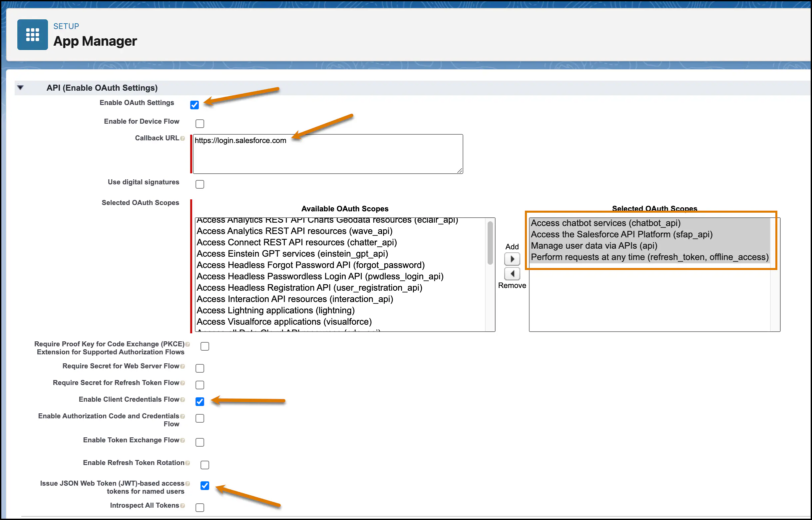Check Use digital signatures
This screenshot has width=812, height=520.
pos(200,184)
